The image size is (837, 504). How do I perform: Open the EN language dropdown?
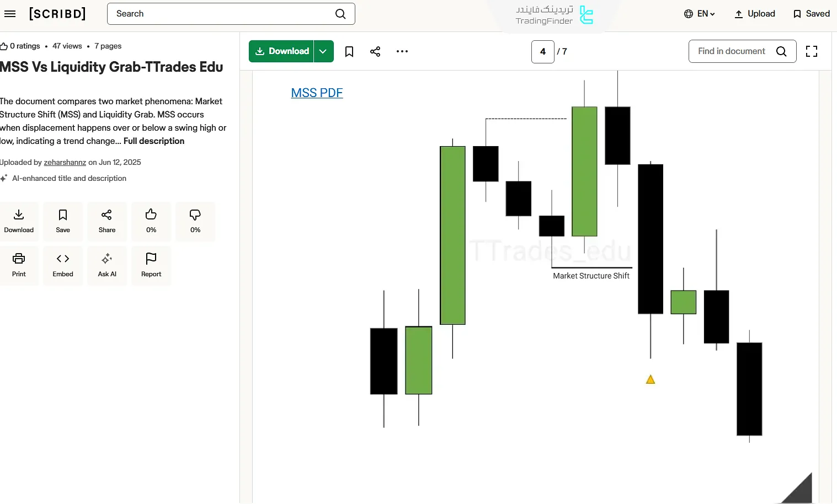click(700, 14)
